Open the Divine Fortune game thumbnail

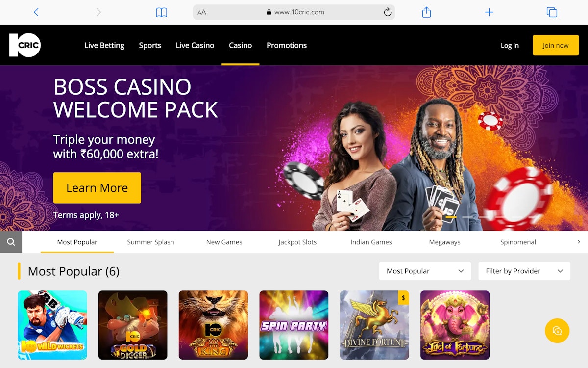374,325
